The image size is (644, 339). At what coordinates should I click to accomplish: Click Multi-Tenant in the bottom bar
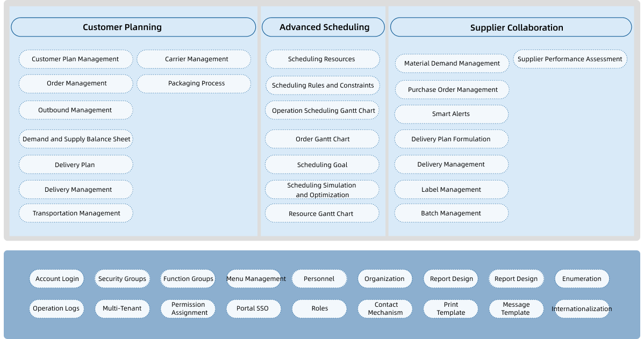[x=122, y=308]
